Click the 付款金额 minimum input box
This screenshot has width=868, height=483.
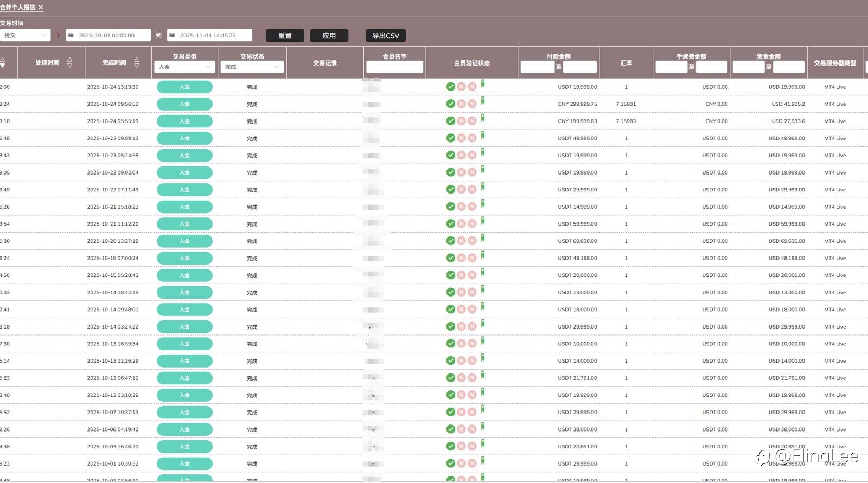[537, 67]
